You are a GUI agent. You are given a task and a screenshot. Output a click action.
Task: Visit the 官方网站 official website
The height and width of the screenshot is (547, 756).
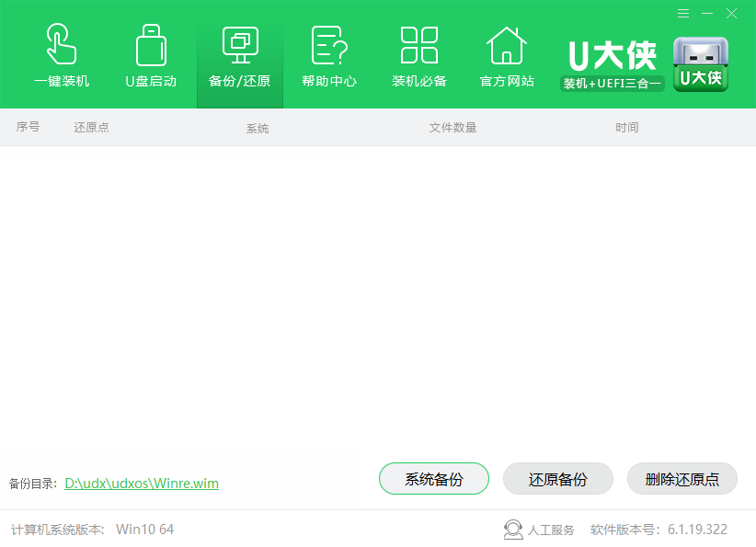(x=507, y=53)
